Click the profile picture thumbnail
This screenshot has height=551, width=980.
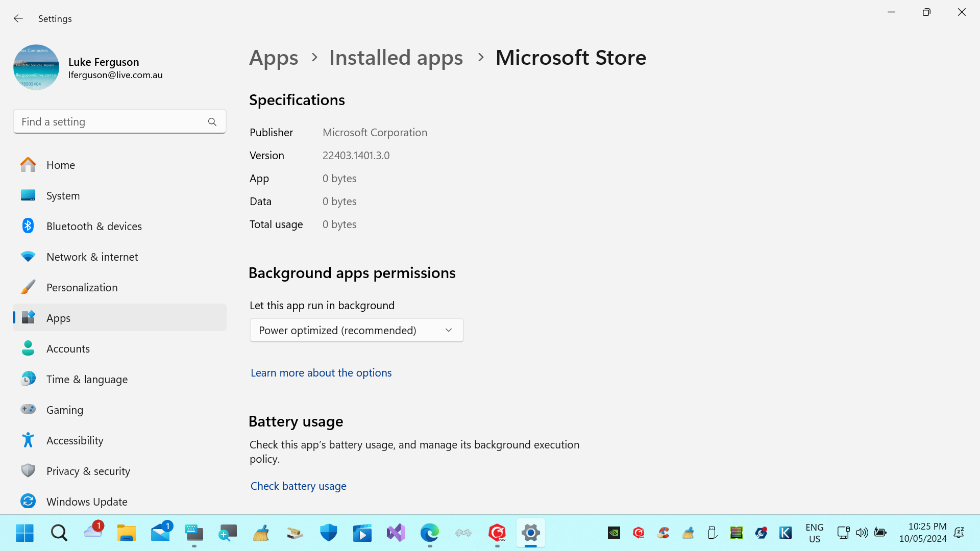point(36,67)
